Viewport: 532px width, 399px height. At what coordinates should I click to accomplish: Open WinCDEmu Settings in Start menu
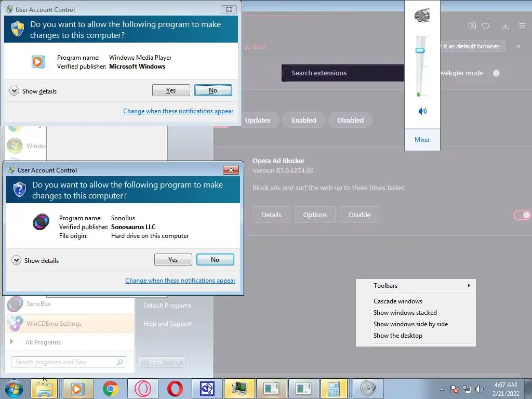click(70, 323)
